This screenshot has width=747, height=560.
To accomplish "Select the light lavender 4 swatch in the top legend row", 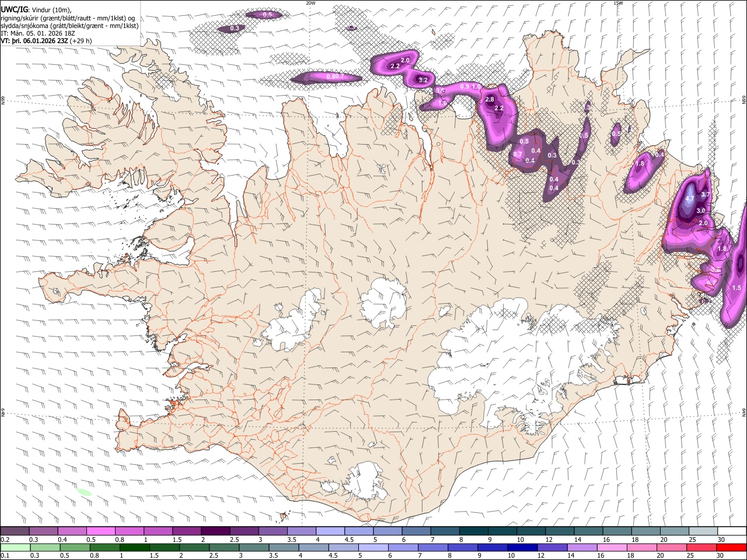I will tap(330, 531).
